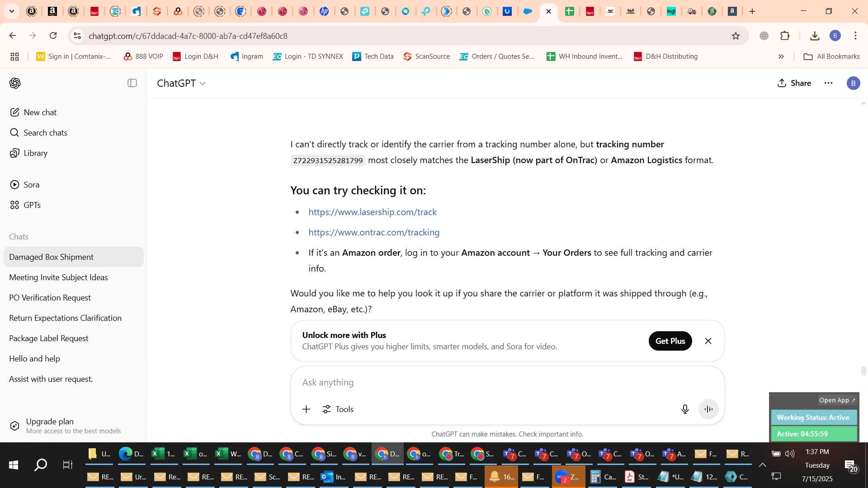
Task: Open the Sign in | Comtanix bookmark
Action: (73, 56)
